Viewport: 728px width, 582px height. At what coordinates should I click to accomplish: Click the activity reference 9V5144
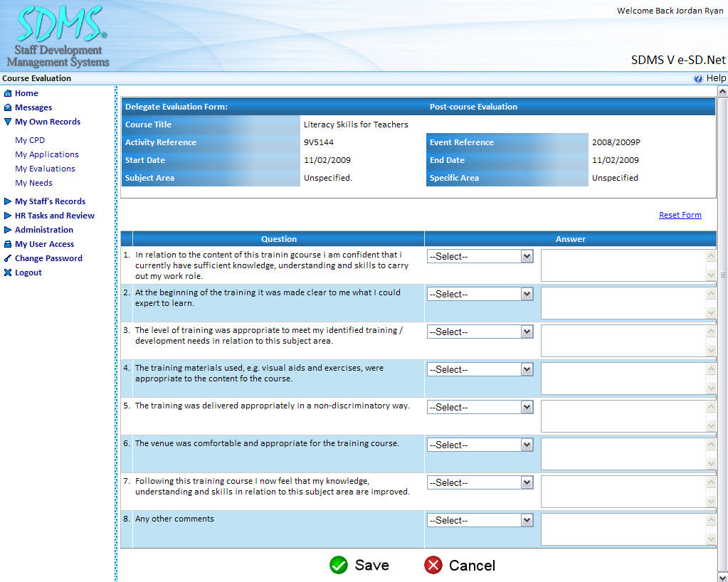click(319, 142)
